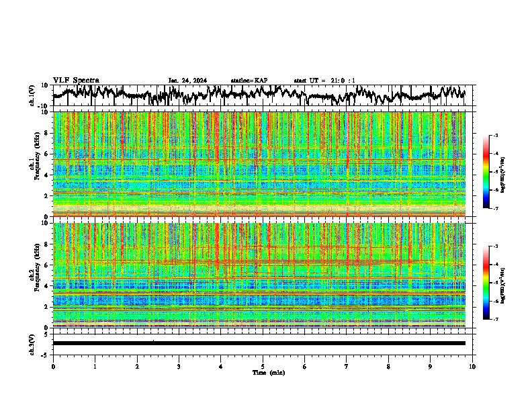Click the "8" minute time axis tick
Image resolution: width=532 pixels, height=411 pixels.
click(388, 367)
